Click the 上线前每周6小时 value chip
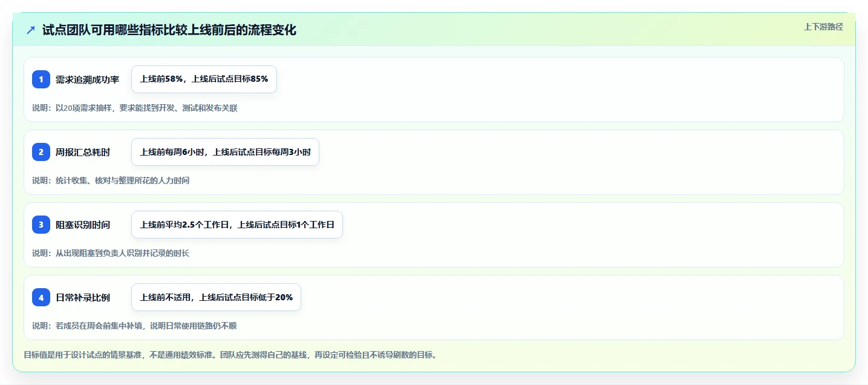Viewport: 868px width, 385px height. pos(225,152)
